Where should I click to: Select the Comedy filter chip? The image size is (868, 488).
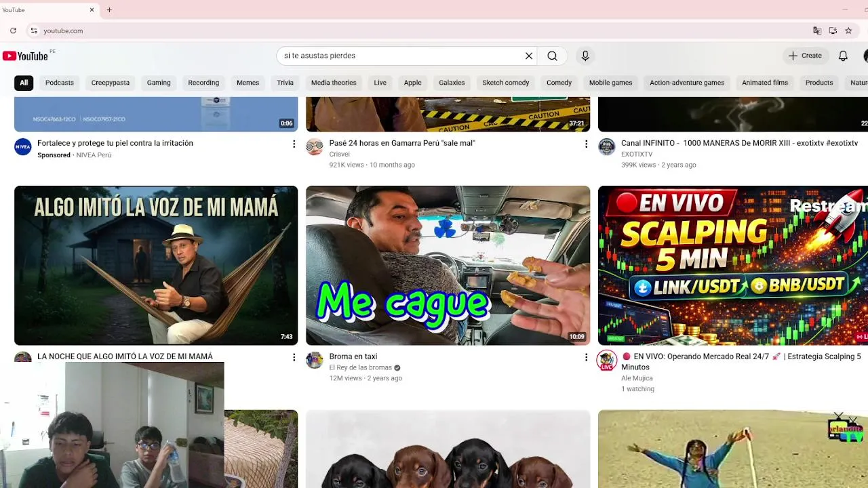(x=559, y=83)
